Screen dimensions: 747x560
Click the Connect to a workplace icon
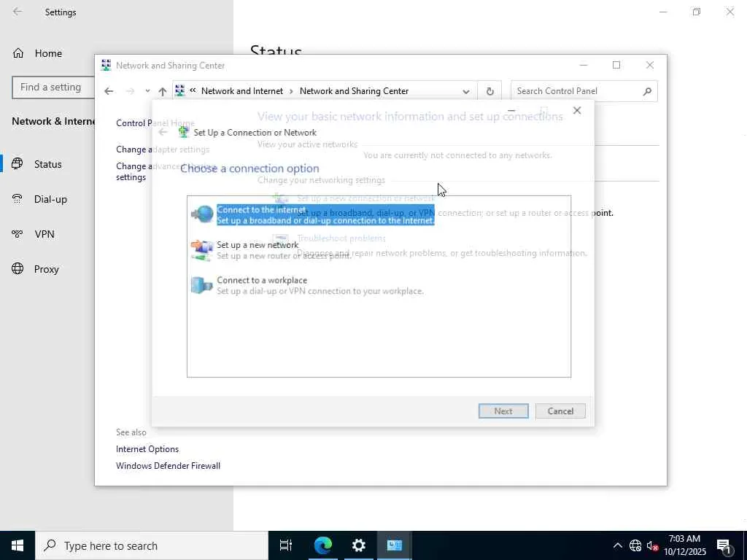[202, 285]
